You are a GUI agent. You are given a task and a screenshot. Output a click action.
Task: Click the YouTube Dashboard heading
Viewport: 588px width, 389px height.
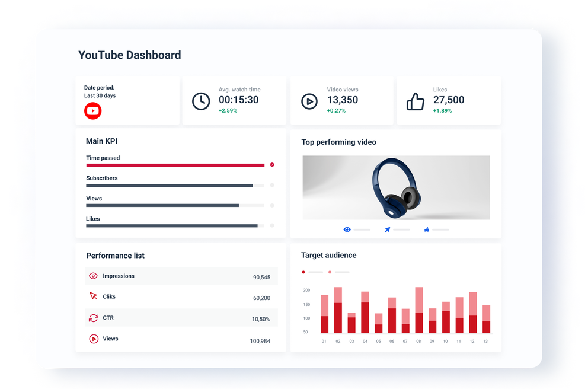[x=129, y=55]
